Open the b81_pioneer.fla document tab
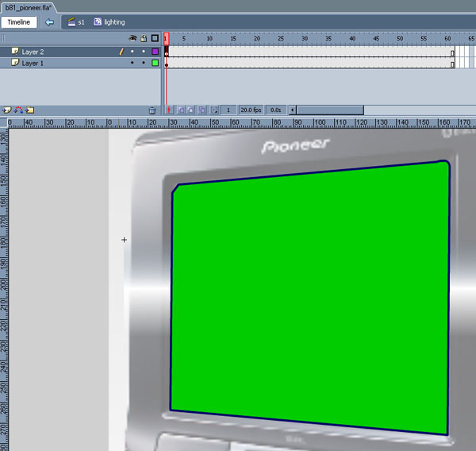 point(28,8)
